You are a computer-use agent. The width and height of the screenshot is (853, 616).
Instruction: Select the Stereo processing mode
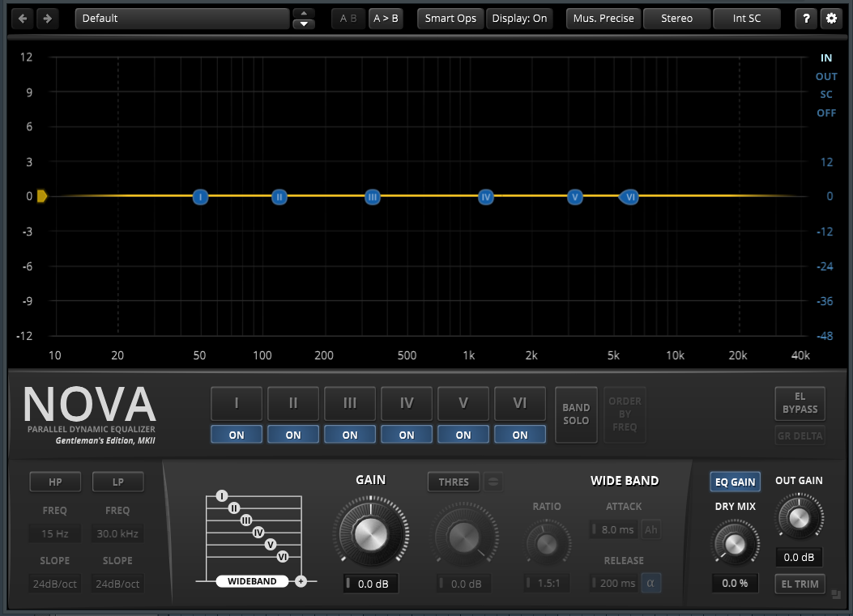676,18
